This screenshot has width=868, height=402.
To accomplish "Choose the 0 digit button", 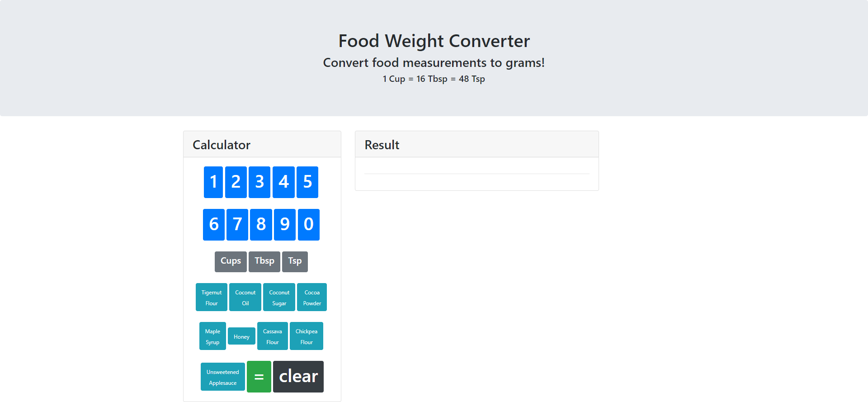I will click(x=309, y=225).
